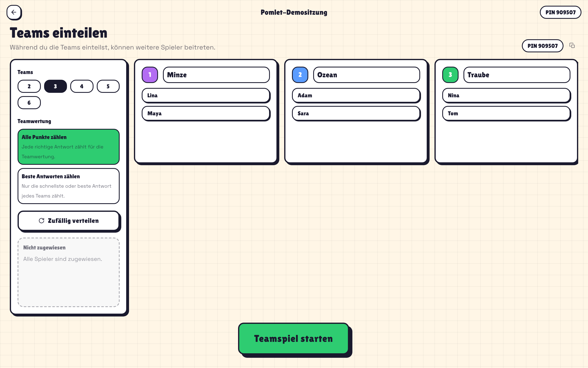Click the Nicht zugewiesen drop area

pos(69,272)
